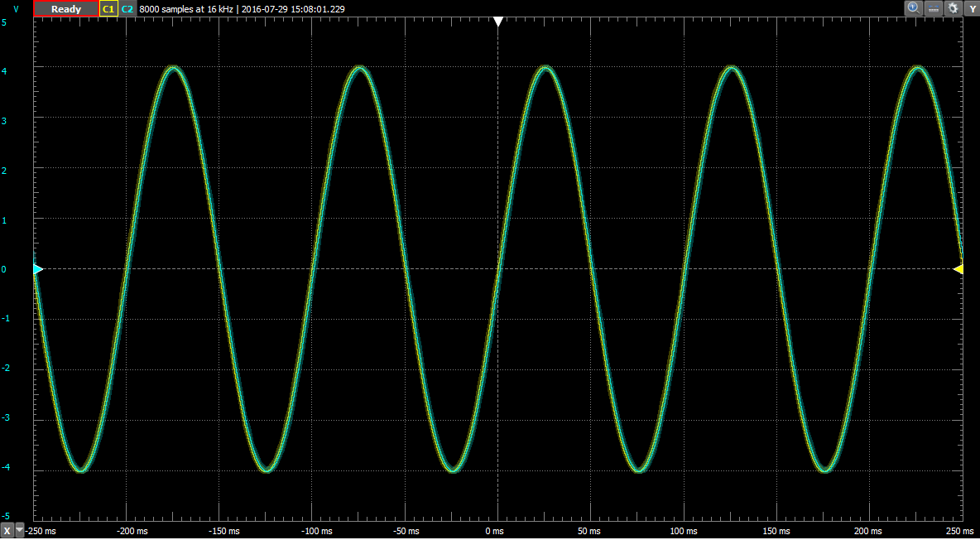This screenshot has width=980, height=540.
Task: Click the yellow C1 trigger level arrow
Action: pyautogui.click(x=958, y=269)
